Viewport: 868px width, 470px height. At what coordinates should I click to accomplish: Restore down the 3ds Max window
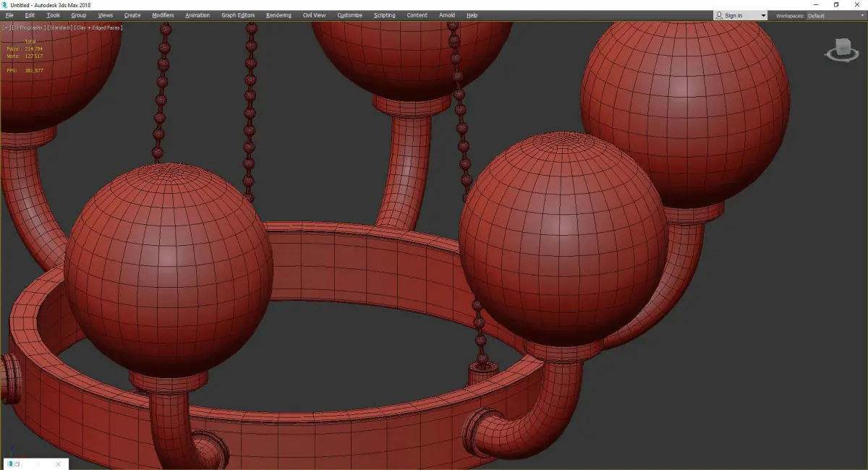point(836,5)
